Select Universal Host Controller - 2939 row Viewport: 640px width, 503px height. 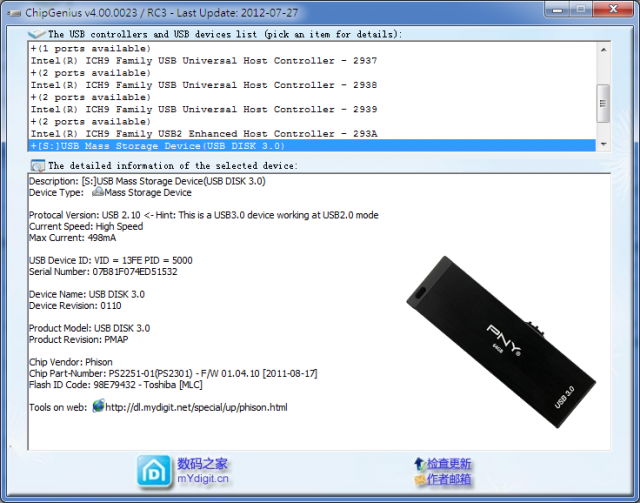pos(312,109)
